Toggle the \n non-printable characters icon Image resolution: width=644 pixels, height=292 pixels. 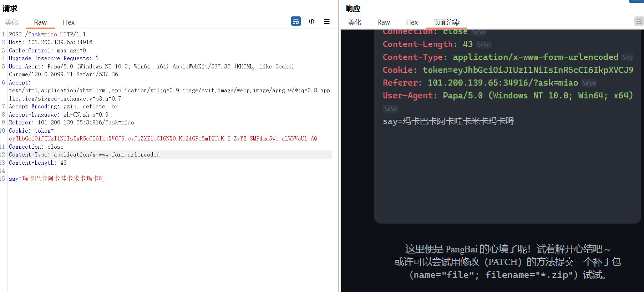pos(311,21)
